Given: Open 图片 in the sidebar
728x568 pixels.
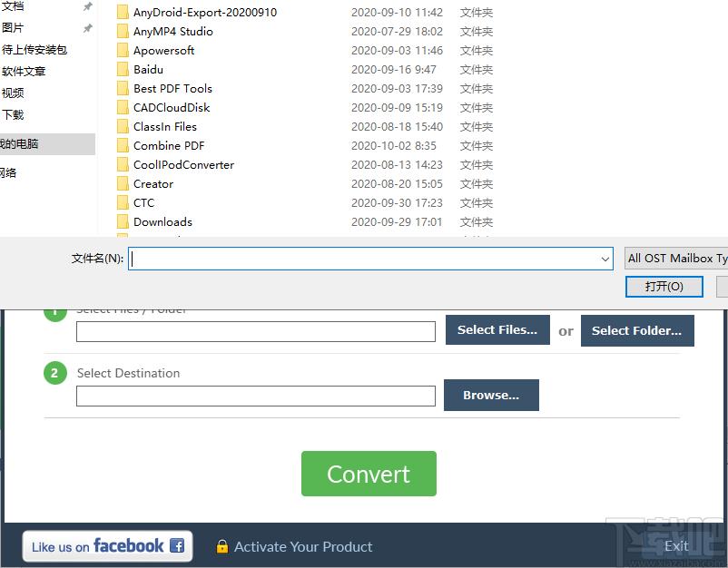Looking at the screenshot, I should pyautogui.click(x=13, y=28).
